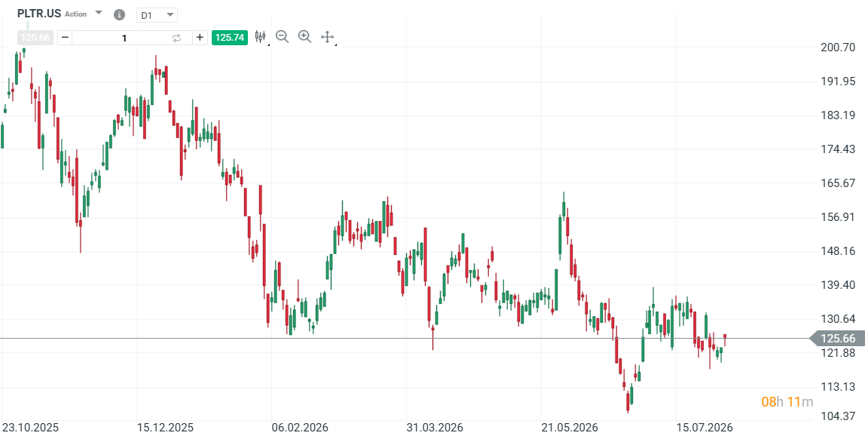Viewport: 868px width, 442px height.
Task: Click the 191.95 price axis label
Action: coord(838,81)
